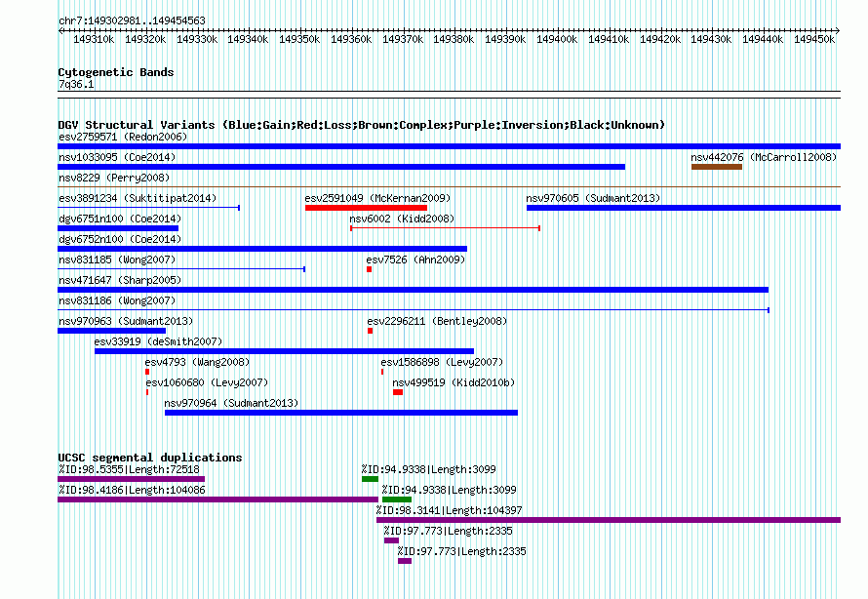The height and width of the screenshot is (599, 868).
Task: Click the Cytogenetic Bands track title
Action: tap(116, 72)
